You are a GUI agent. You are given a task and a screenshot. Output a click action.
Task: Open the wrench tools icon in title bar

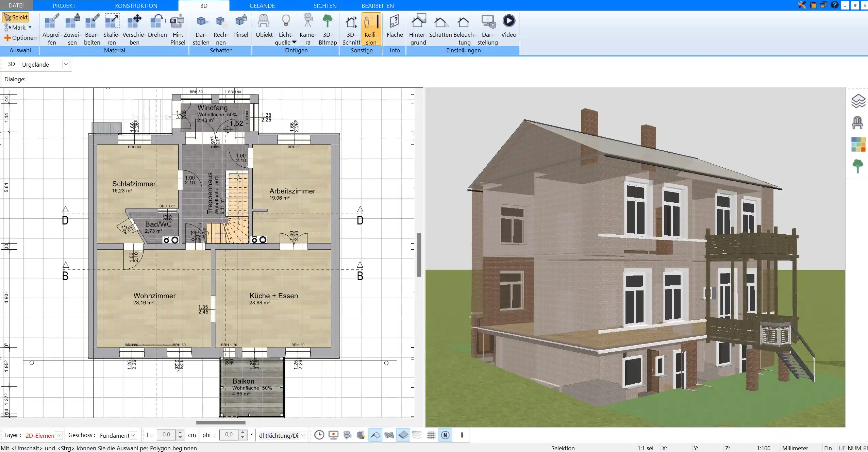click(x=802, y=5)
